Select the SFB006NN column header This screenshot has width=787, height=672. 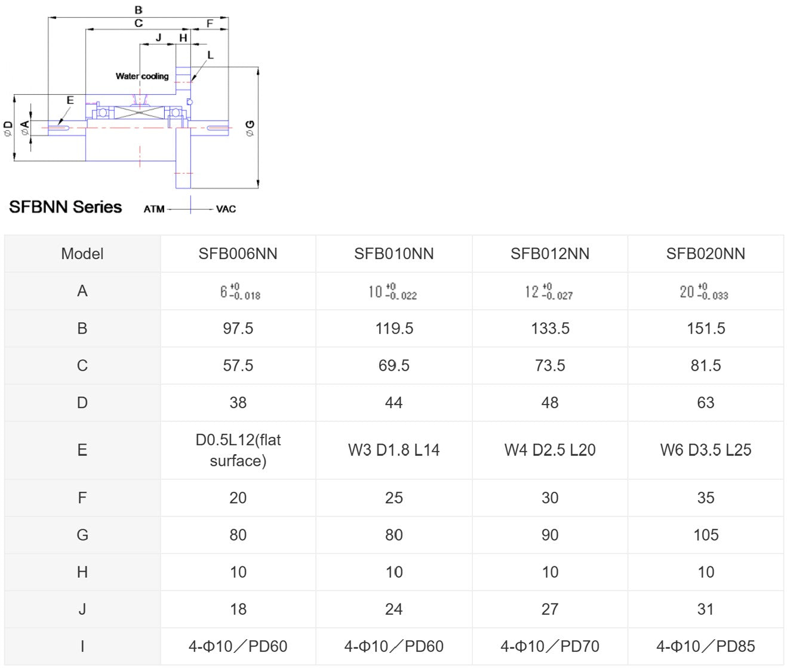238,254
